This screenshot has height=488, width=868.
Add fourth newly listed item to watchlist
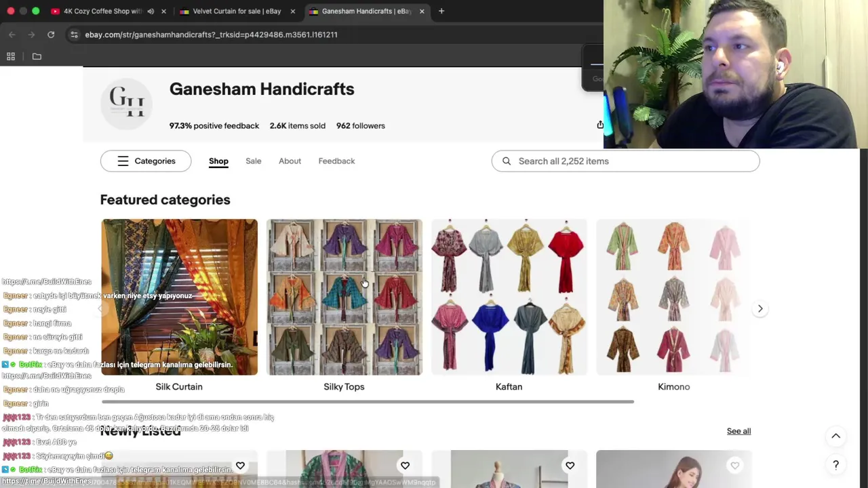(734, 466)
